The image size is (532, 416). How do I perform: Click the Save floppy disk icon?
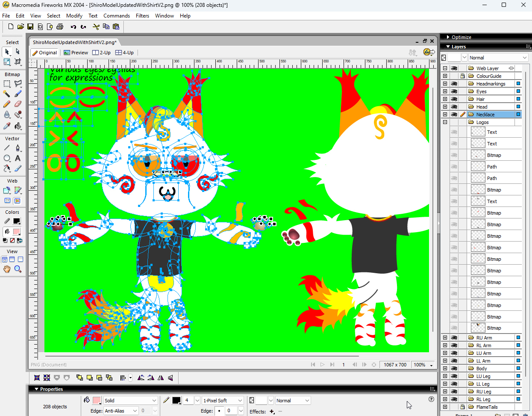click(x=30, y=27)
